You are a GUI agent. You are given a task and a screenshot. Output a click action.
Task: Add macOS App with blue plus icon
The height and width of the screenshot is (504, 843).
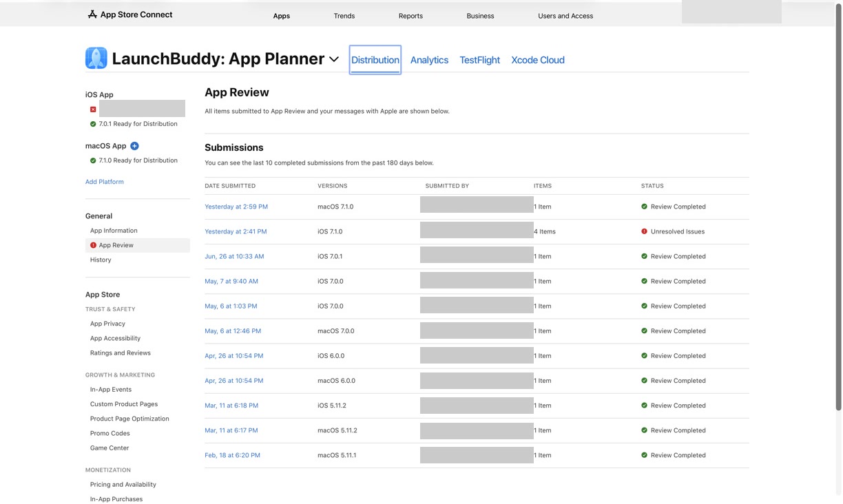coord(134,146)
